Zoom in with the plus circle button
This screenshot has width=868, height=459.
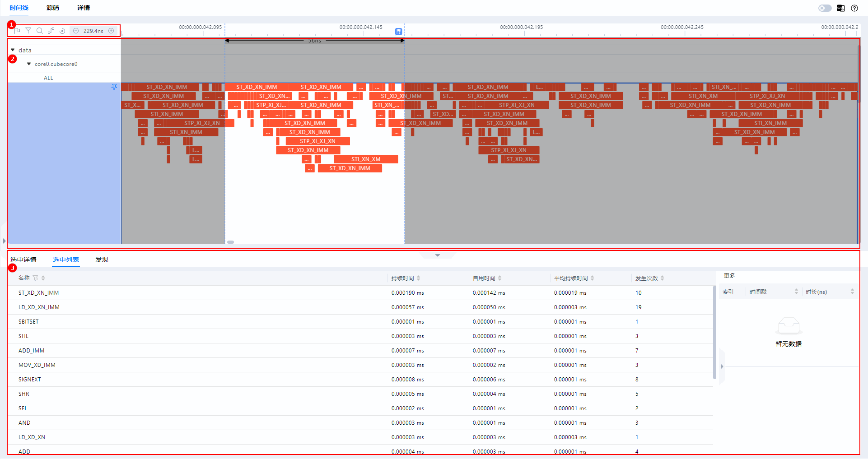111,31
